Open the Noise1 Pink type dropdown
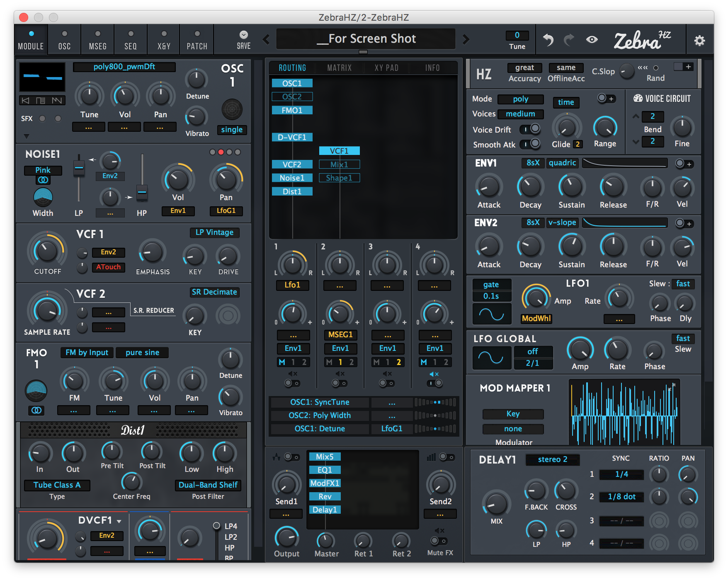 43,170
